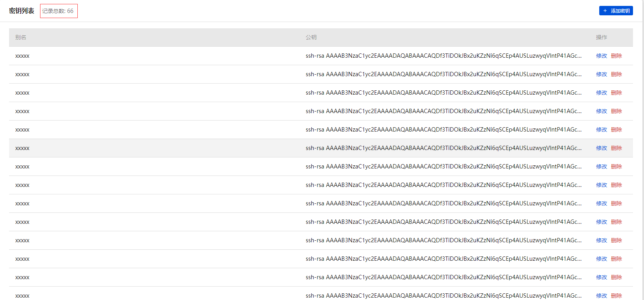
Task: Click the 操作 column header
Action: 601,37
